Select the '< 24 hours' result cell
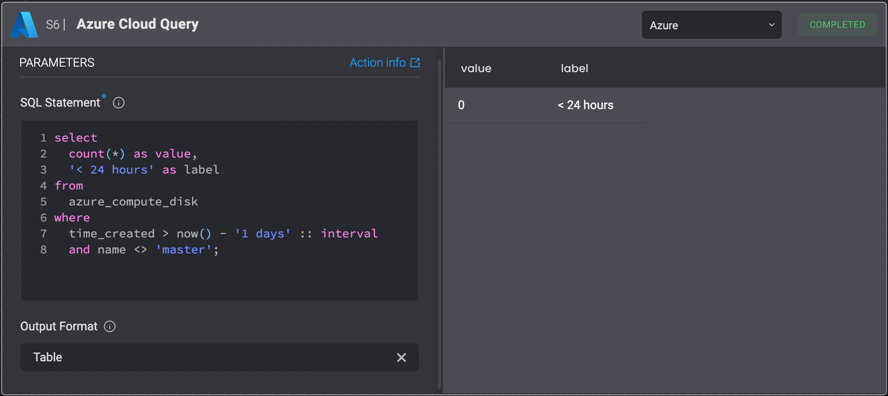The image size is (888, 396). point(586,105)
